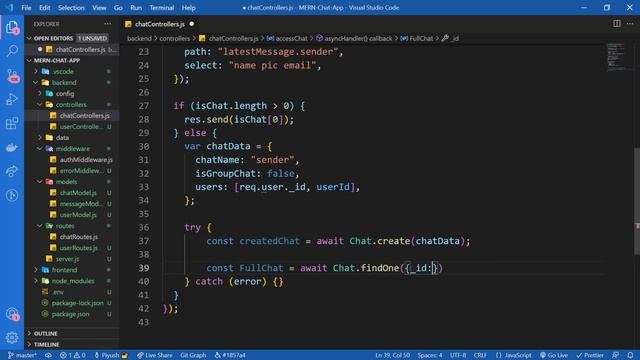Open errors and warnings status indicator
Viewport: 640px width, 360px height.
(x=73, y=355)
